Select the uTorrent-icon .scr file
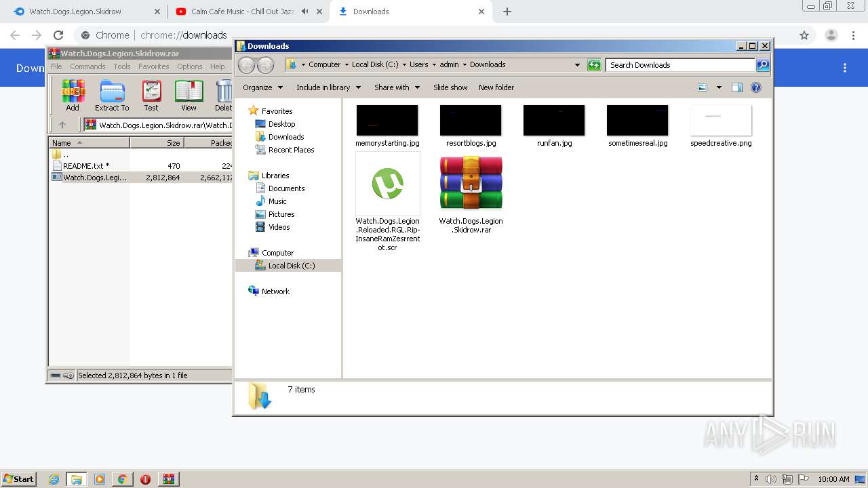Viewport: 868px width, 488px height. 388,184
